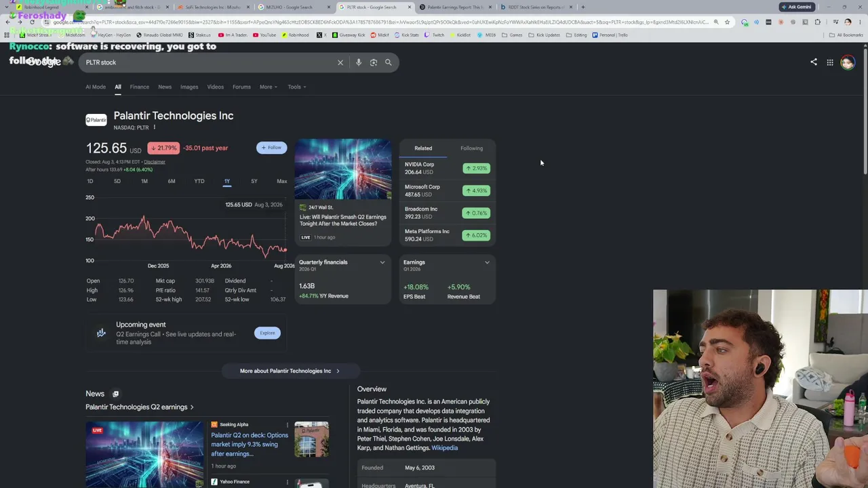
Task: Reload the page in the browser
Action: (32, 22)
